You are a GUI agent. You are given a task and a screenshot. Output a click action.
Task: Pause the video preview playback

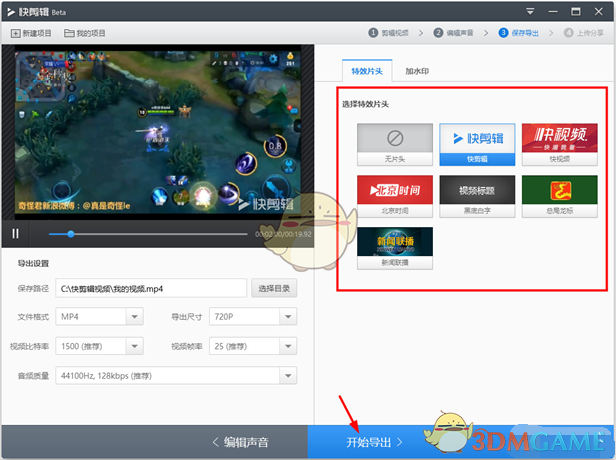tap(15, 234)
